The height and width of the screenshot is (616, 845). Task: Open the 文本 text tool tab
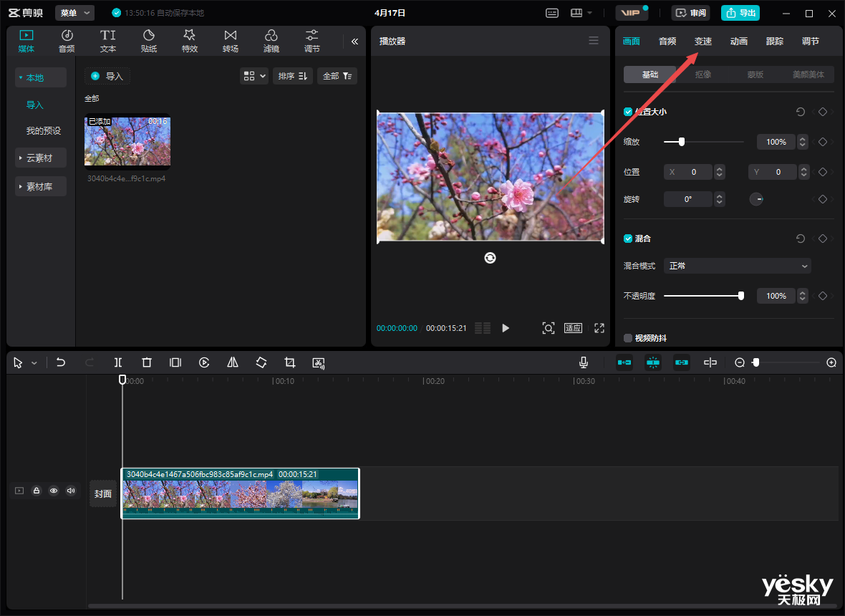[x=108, y=41]
